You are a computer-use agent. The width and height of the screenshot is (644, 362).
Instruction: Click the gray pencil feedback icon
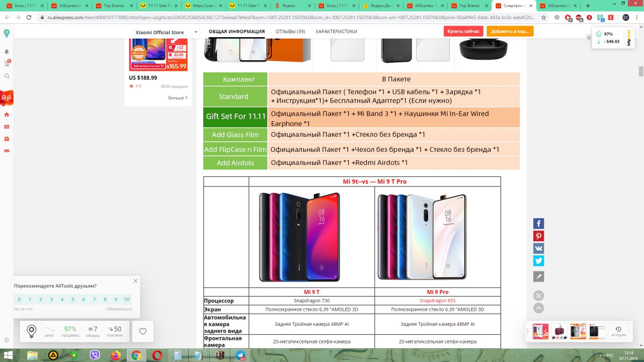click(539, 277)
